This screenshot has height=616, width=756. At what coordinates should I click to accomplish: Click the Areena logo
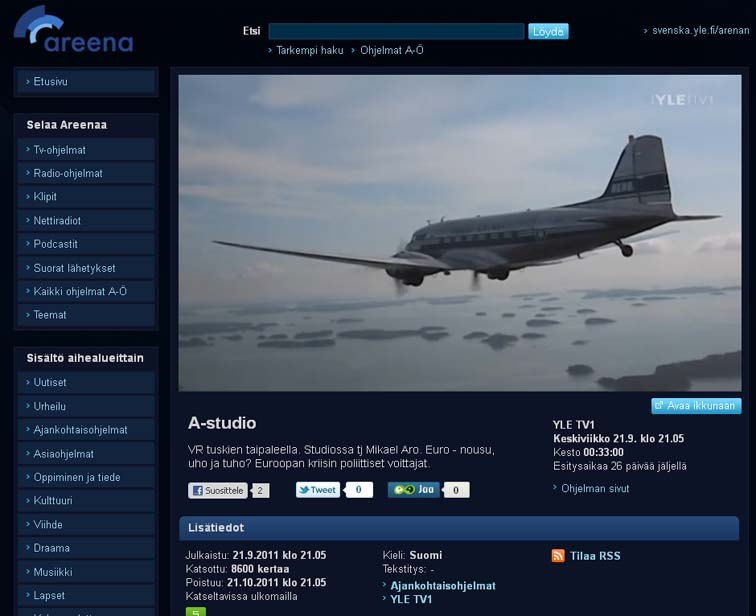click(73, 30)
